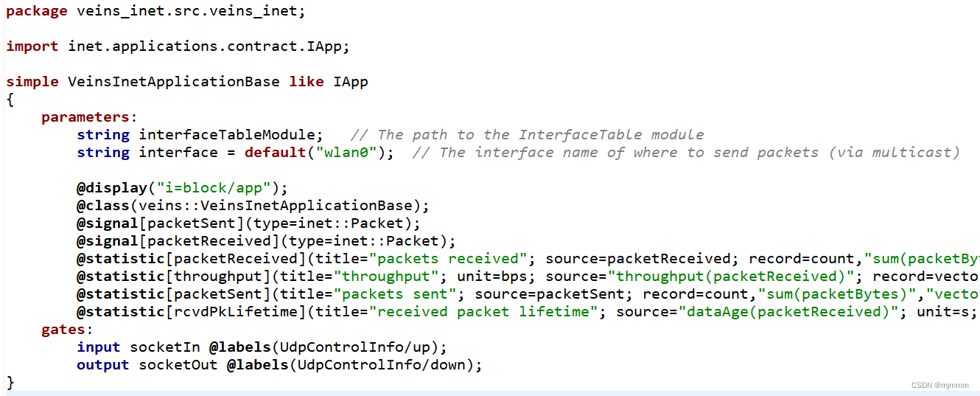Image resolution: width=980 pixels, height=396 pixels.
Task: Click the comment about where to send packets
Action: pos(687,153)
